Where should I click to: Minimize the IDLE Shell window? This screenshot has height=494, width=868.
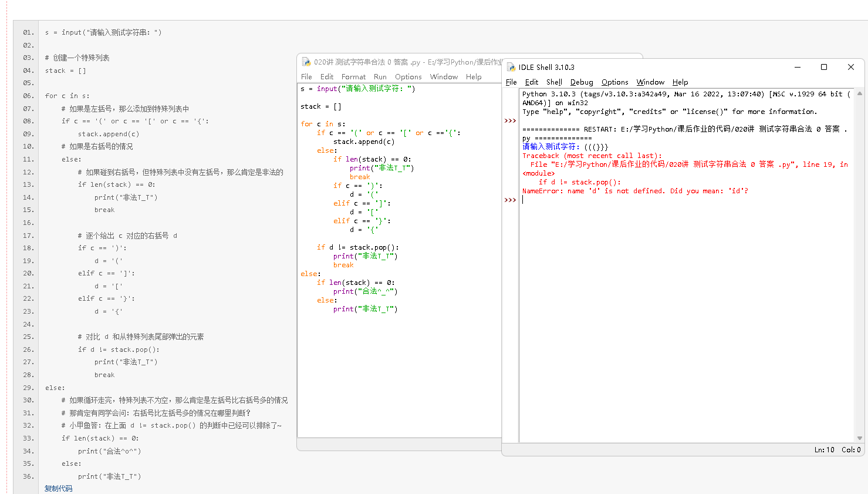798,67
